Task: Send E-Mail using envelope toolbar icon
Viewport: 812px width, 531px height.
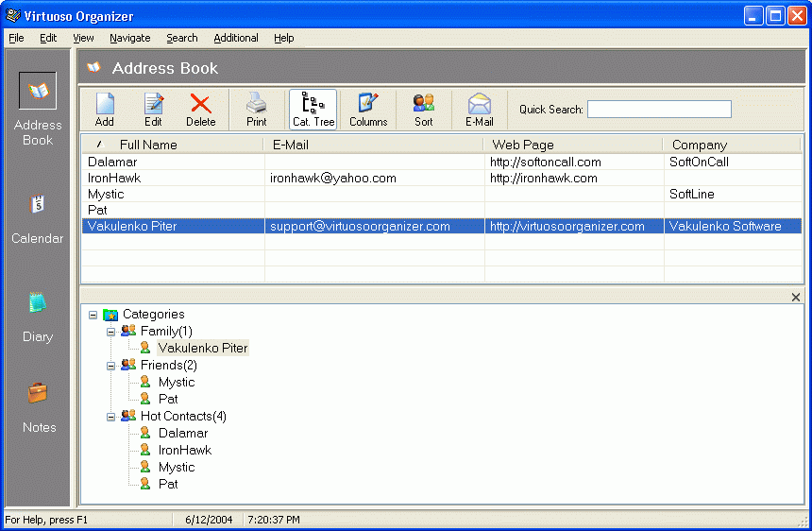Action: click(480, 110)
